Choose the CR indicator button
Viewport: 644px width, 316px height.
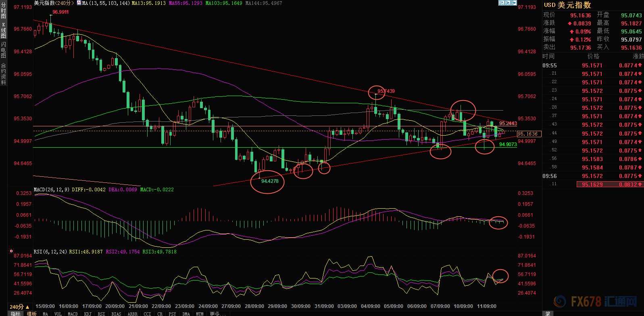(x=160, y=314)
